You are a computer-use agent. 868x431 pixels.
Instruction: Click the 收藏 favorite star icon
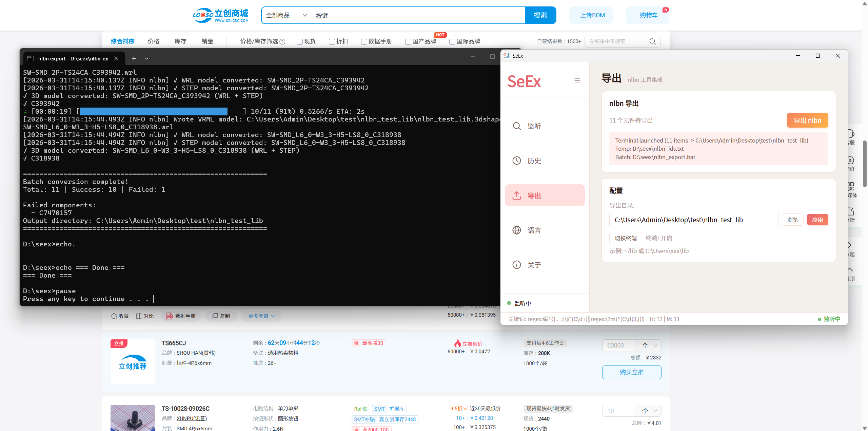(114, 316)
